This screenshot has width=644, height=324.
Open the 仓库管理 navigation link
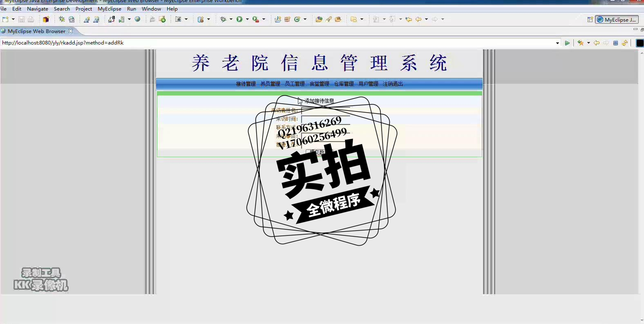pyautogui.click(x=344, y=84)
